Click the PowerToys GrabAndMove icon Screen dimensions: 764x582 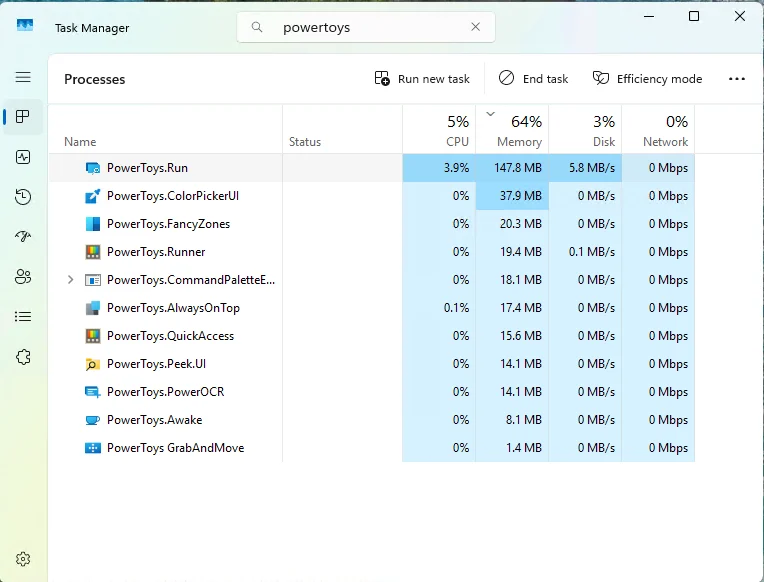point(93,448)
